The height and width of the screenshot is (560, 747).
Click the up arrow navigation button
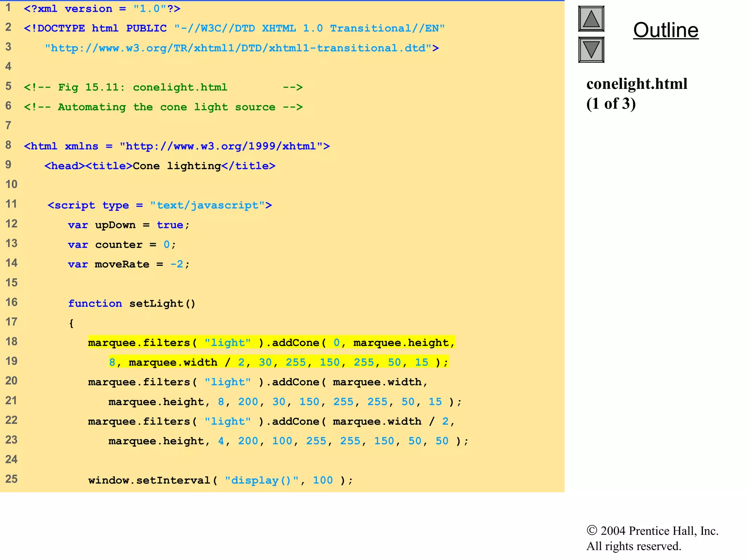click(591, 19)
